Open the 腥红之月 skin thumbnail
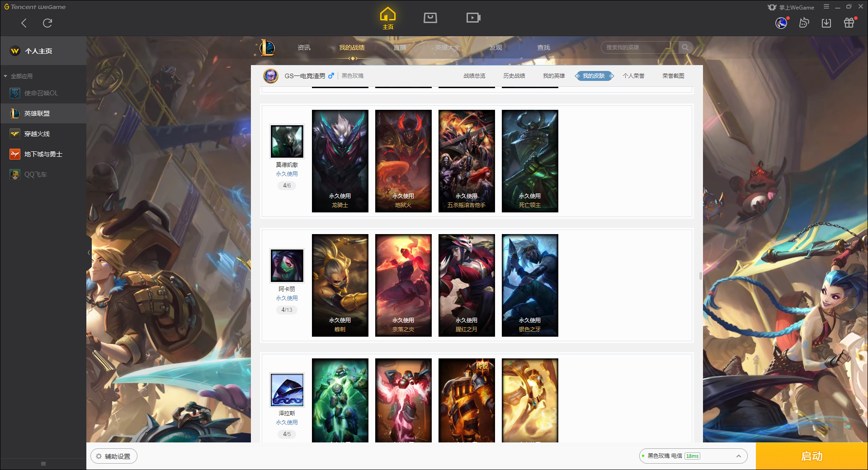 click(467, 285)
